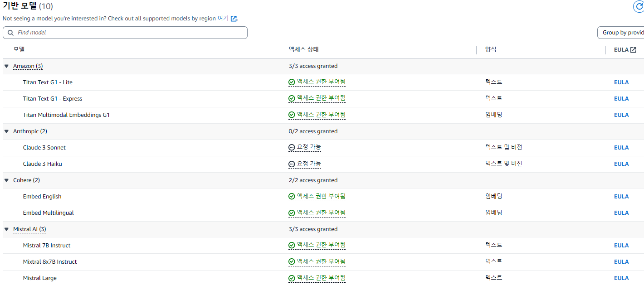644x285 pixels.
Task: Open EULA link for Titan Text G1 - Express
Action: (621, 99)
